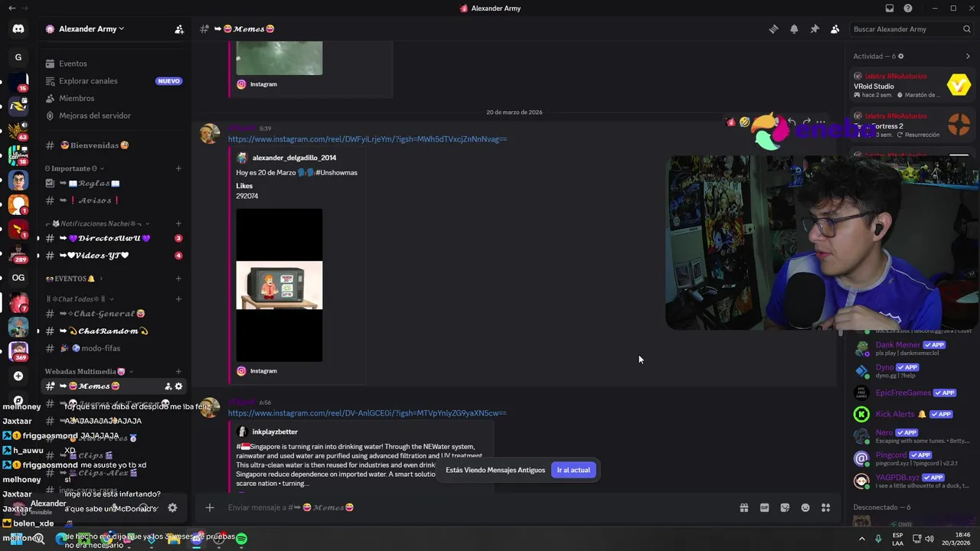Open the help icon in title bar
This screenshot has width=980, height=551.
(x=908, y=8)
